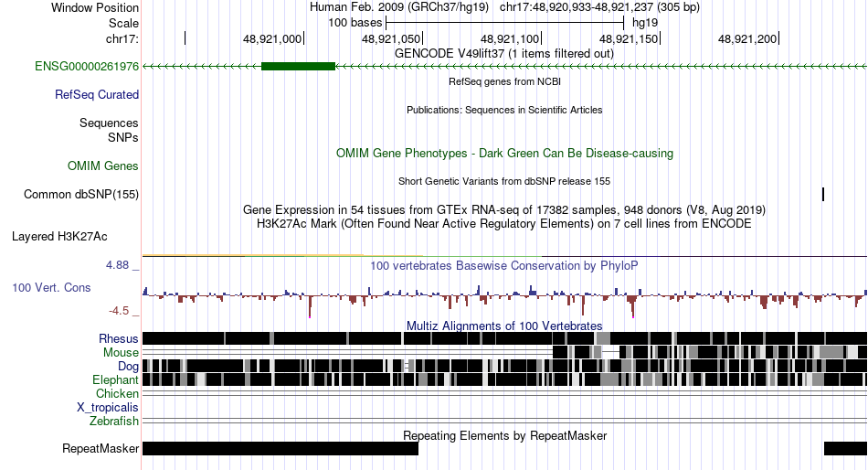The image size is (868, 470).
Task: Click the 100 bases scale bar
Action: click(505, 23)
